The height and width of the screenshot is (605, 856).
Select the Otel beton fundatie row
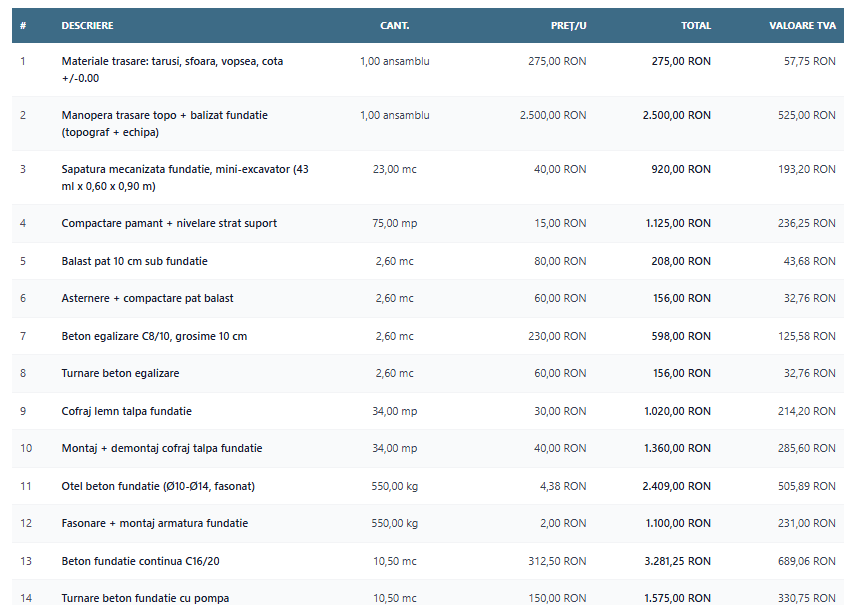(427, 486)
